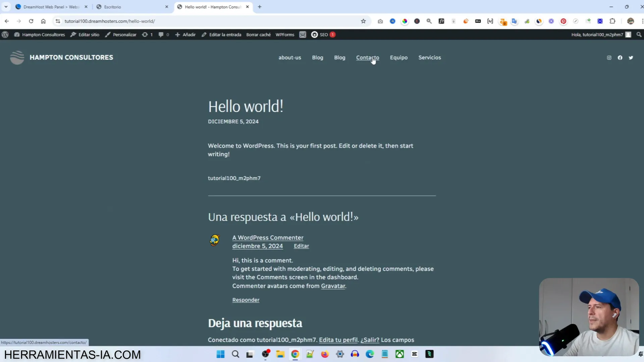Open the Twitter icon in site header
This screenshot has width=644, height=362.
point(631,58)
